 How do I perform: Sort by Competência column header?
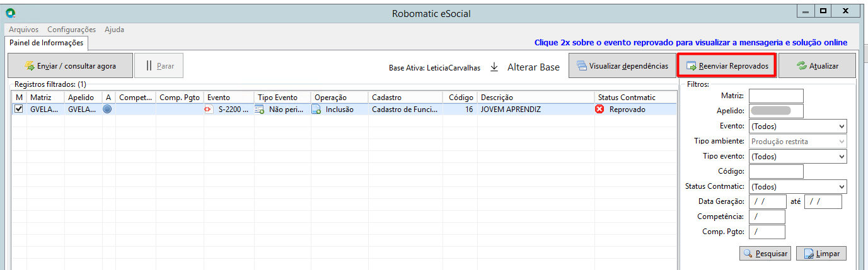[136, 98]
